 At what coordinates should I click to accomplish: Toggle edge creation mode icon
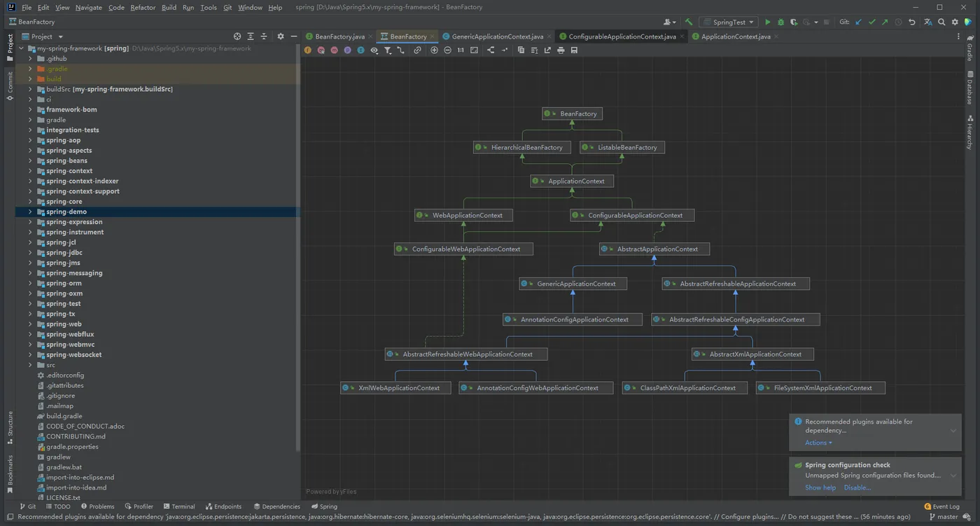[x=400, y=50]
